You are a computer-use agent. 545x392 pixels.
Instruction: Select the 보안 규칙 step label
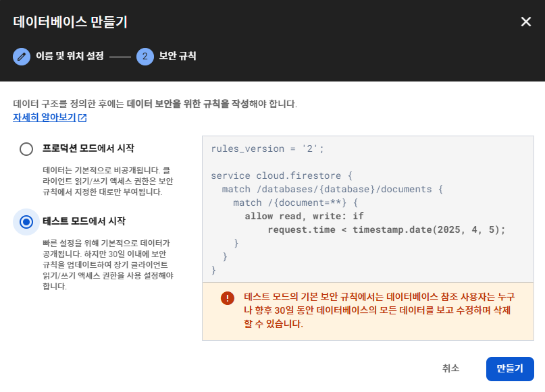[178, 56]
